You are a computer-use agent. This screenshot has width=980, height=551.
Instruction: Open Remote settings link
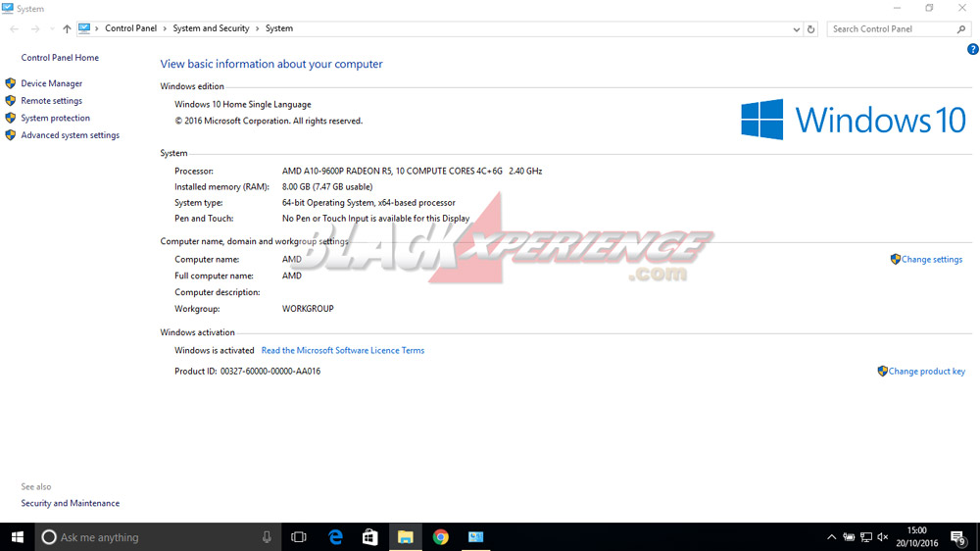(51, 101)
